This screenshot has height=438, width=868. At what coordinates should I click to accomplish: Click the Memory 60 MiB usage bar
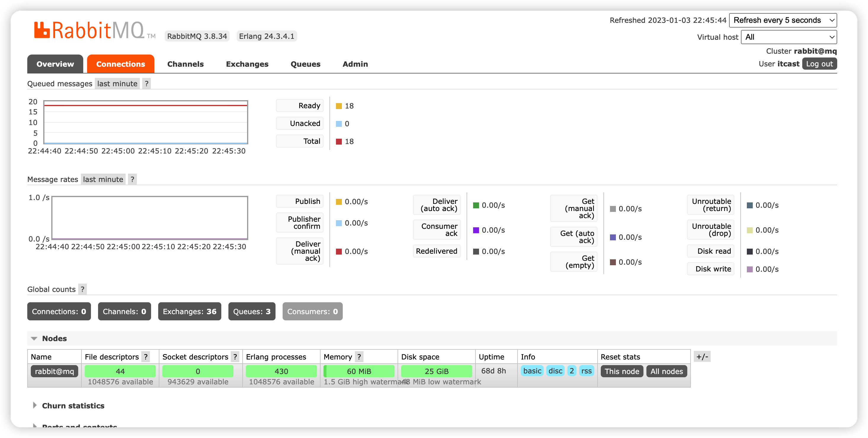(359, 371)
